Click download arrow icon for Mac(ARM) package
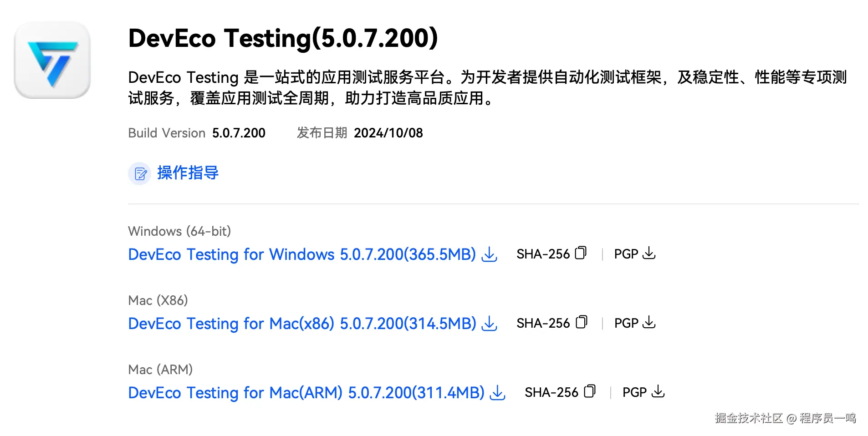Screen dimensions: 868x436 click(x=498, y=392)
